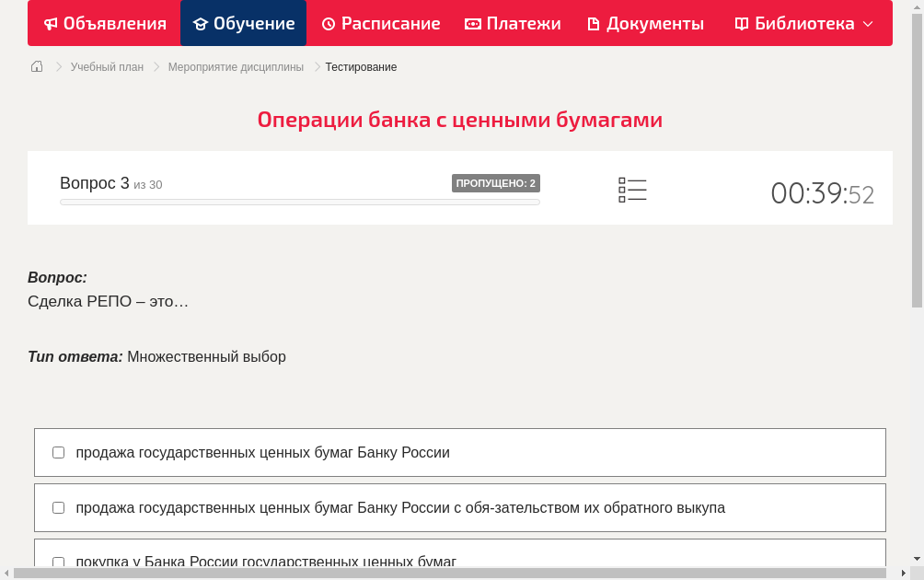The height and width of the screenshot is (580, 924).
Task: Click the megaphone icon next to Объявления
Action: point(51,24)
